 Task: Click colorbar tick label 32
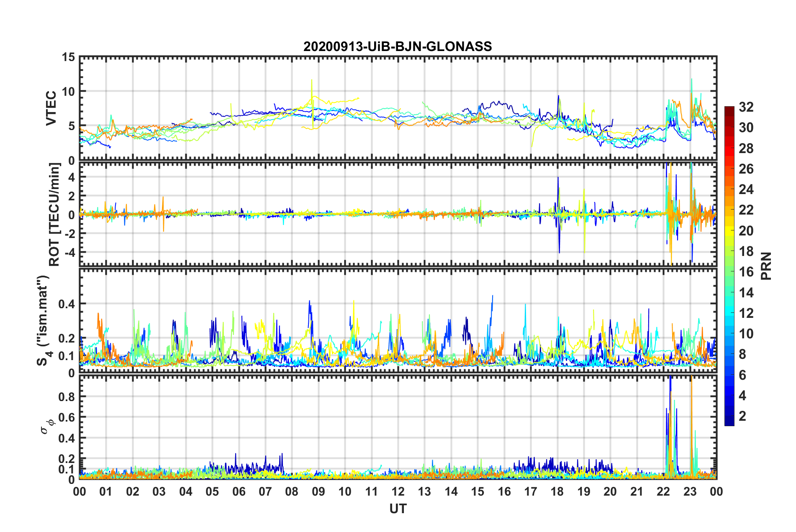pyautogui.click(x=746, y=107)
